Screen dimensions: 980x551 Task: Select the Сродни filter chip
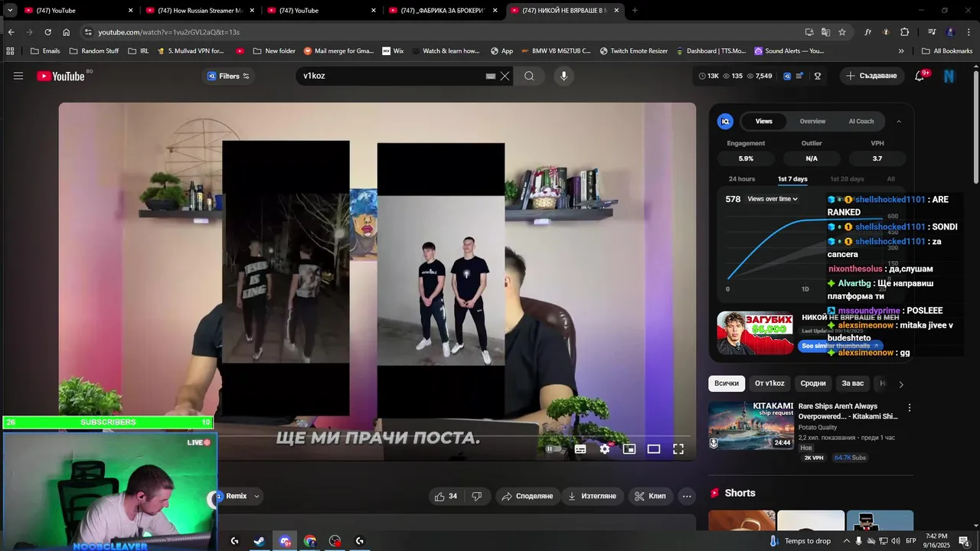[x=813, y=383]
